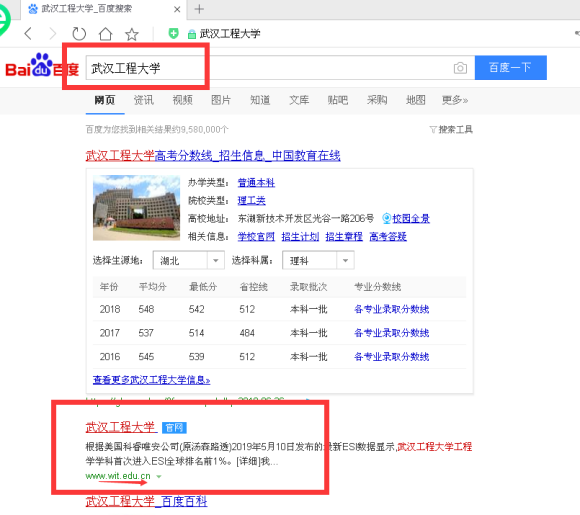This screenshot has width=580, height=515.
Task: Open the 知道 tab
Action: 260,100
